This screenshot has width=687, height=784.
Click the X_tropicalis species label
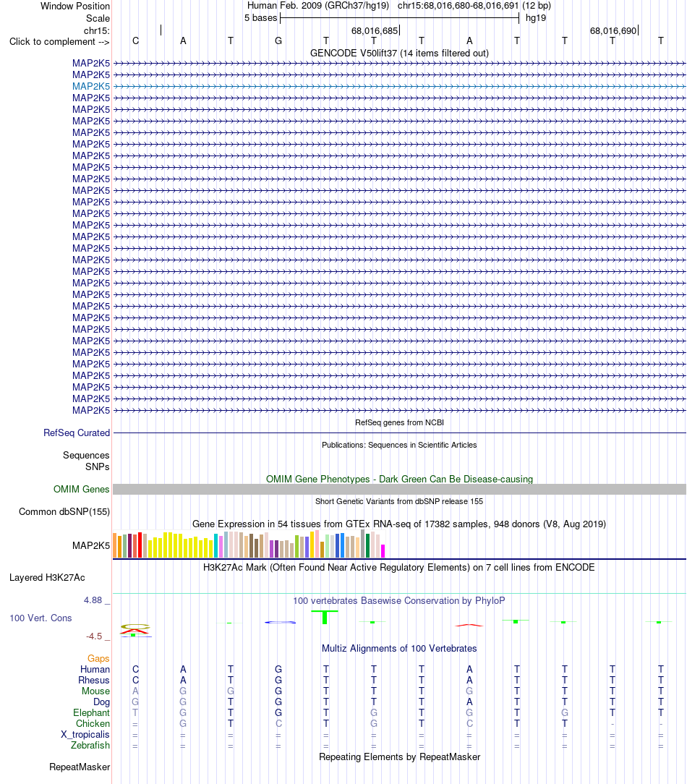pyautogui.click(x=85, y=735)
